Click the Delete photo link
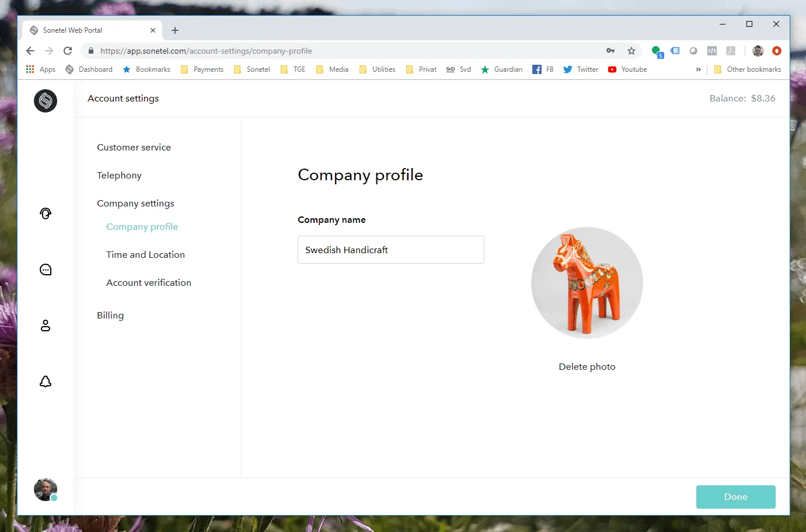This screenshot has height=532, width=806. [x=587, y=367]
